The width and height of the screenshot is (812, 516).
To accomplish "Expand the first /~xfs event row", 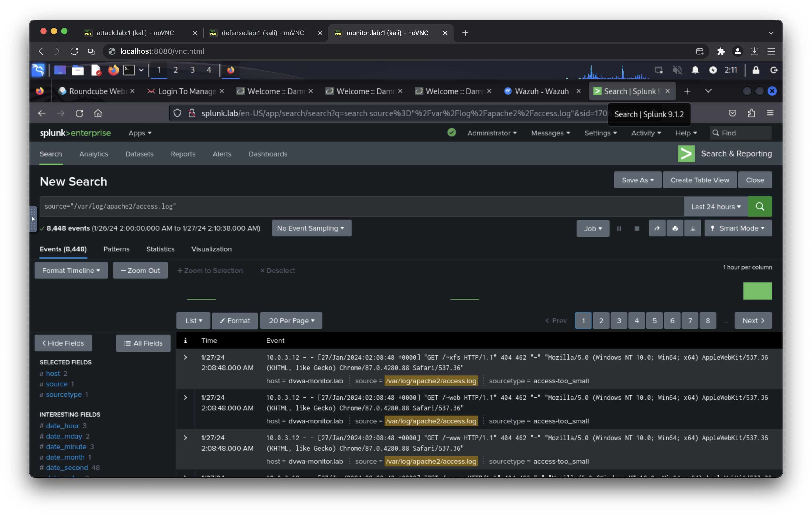I will 185,357.
